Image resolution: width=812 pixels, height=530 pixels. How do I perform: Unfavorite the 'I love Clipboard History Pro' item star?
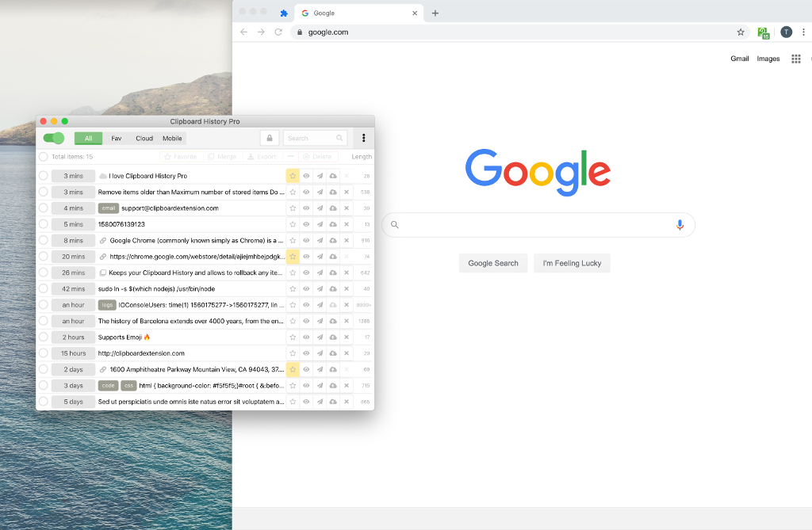click(293, 176)
